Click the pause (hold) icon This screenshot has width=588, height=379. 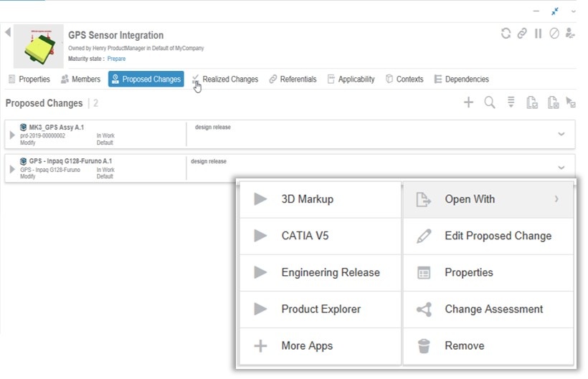pos(538,34)
